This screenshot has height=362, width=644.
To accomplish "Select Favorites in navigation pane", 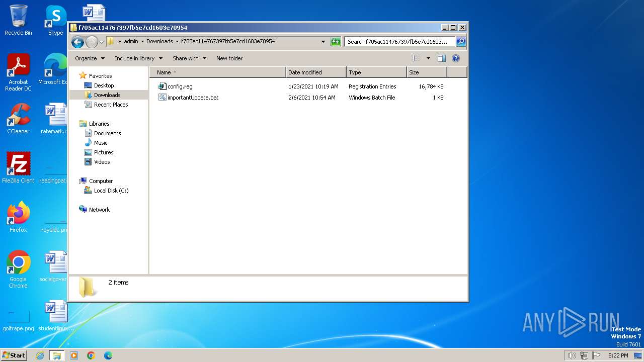I will pos(100,76).
